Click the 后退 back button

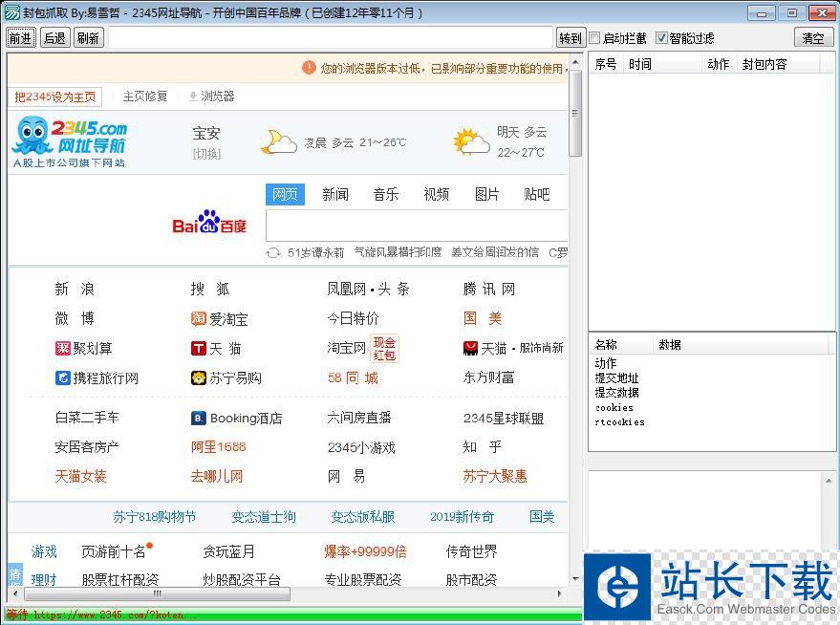point(54,38)
